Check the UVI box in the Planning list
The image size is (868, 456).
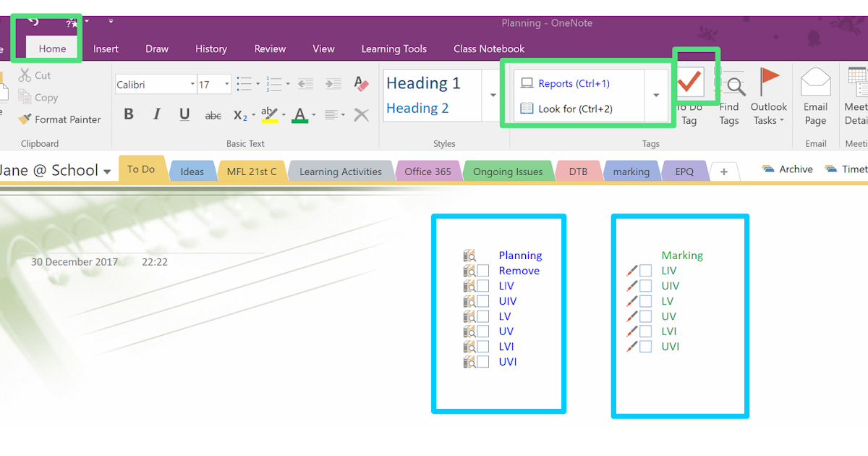point(484,361)
